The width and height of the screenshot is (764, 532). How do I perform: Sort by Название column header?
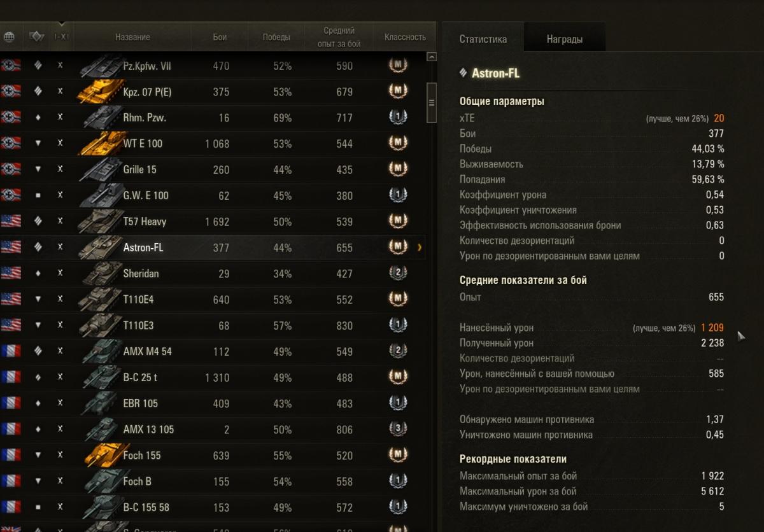[x=132, y=37]
